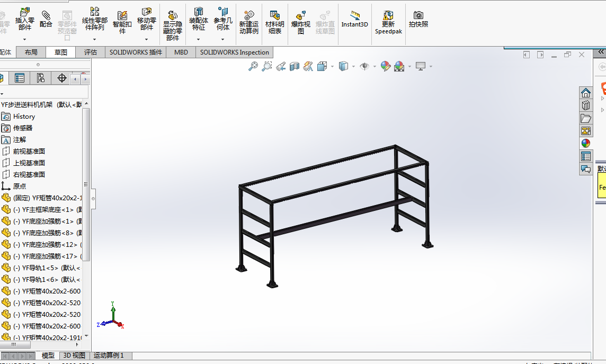Take snapshot with 拍快照 camera

[x=418, y=19]
